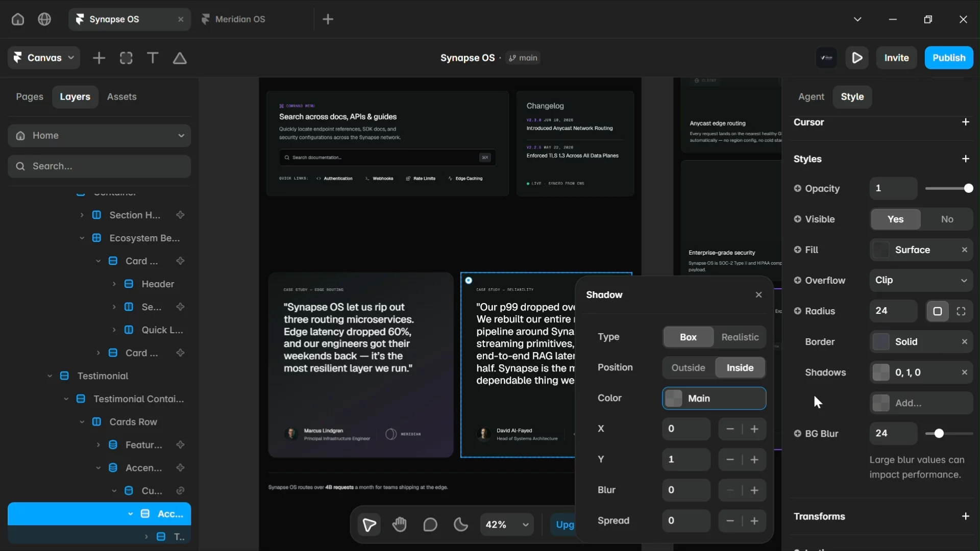Add a new Styles property
980x551 pixels.
(966, 159)
